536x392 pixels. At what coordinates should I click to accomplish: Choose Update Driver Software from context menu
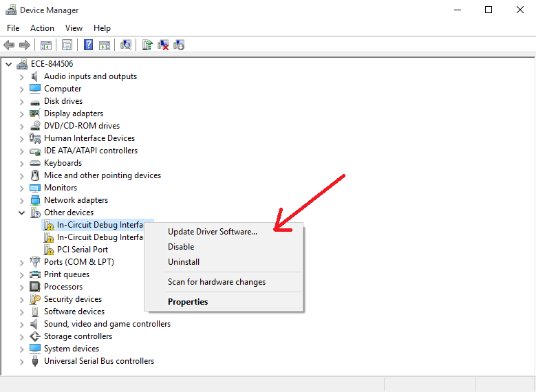(224, 232)
